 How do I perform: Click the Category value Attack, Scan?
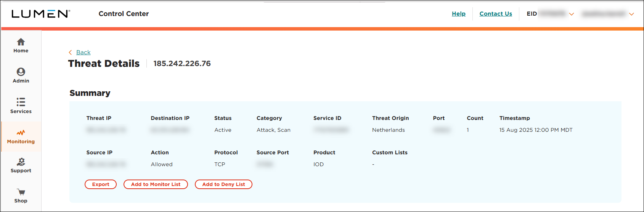pos(273,130)
